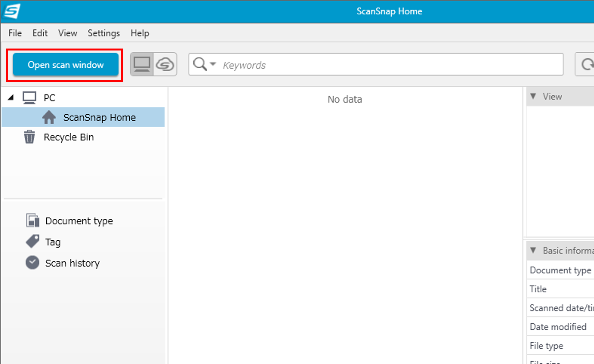Open the Edit menu
Screen dimensions: 594x364
(x=40, y=33)
